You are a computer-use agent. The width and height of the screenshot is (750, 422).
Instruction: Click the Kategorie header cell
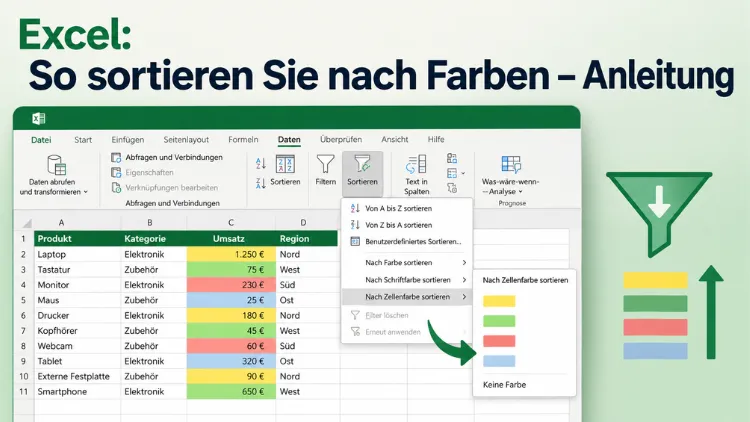tap(154, 238)
